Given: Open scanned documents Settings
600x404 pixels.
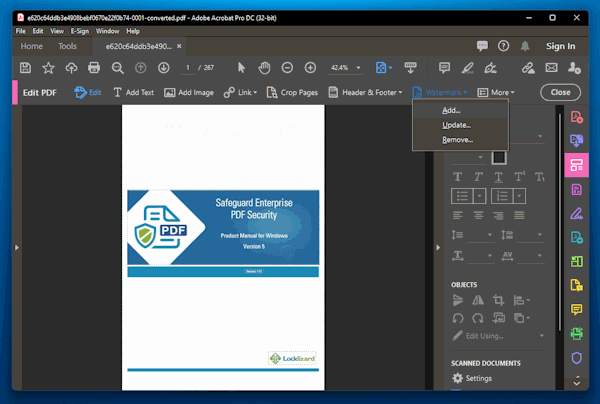Looking at the screenshot, I should [472, 378].
